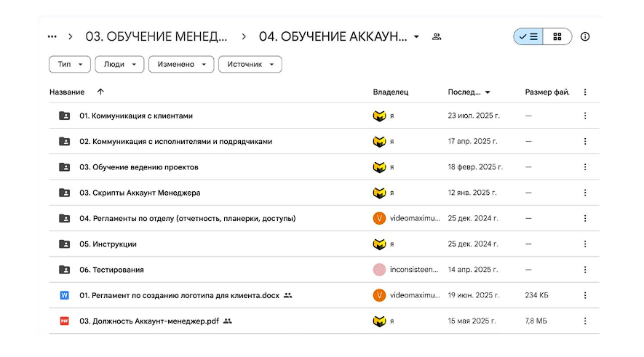Click the folder icon for 05. Инструкции
The height and width of the screenshot is (357, 644).
(64, 244)
